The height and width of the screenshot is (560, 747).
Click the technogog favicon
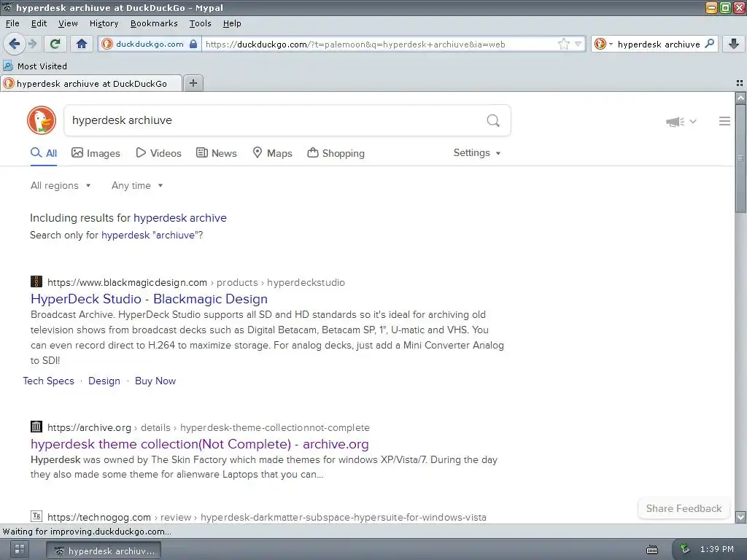pos(36,516)
